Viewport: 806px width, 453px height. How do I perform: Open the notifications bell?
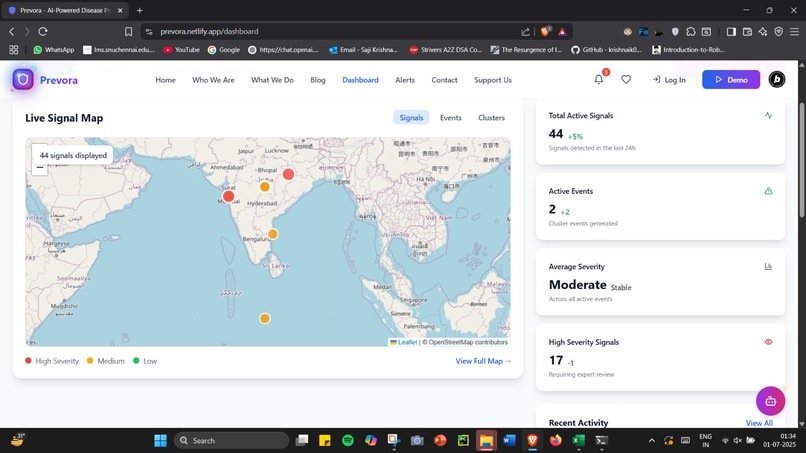pos(599,79)
